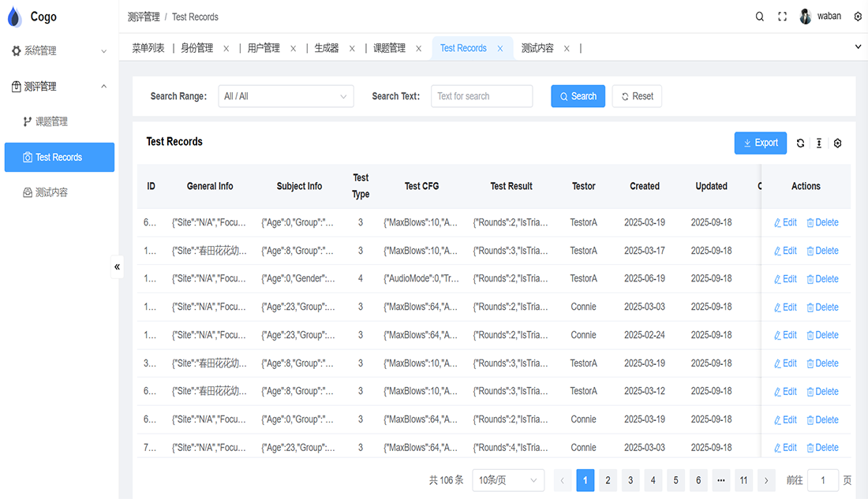Click the Search Text input field

481,96
